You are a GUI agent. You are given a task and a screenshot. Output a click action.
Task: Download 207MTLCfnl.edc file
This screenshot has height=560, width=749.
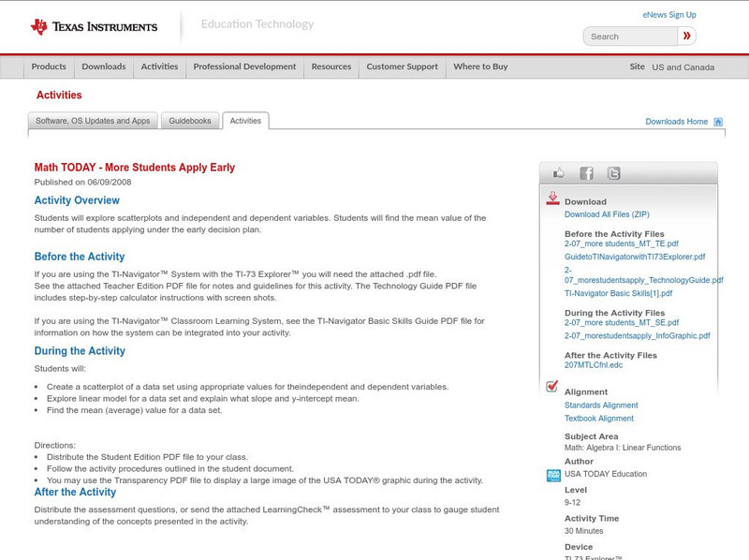[594, 365]
